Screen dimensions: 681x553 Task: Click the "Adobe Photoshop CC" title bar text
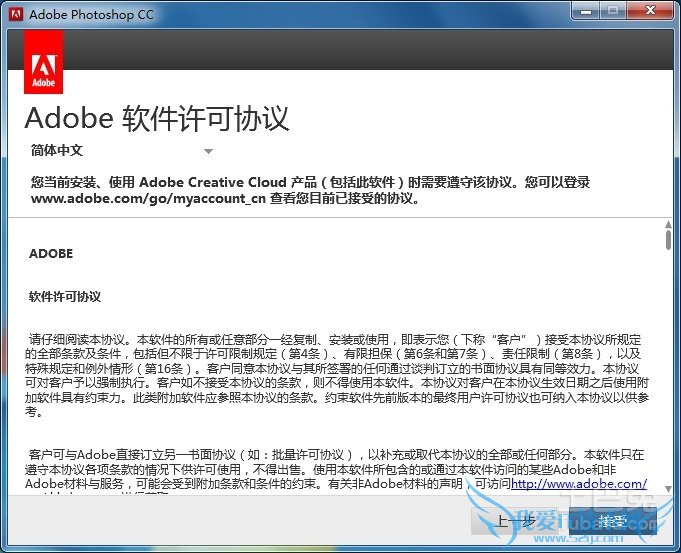point(91,14)
